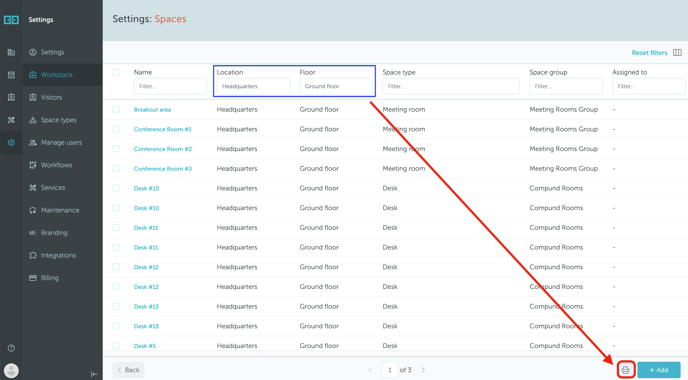
Task: Click the Space group column header
Action: point(548,72)
